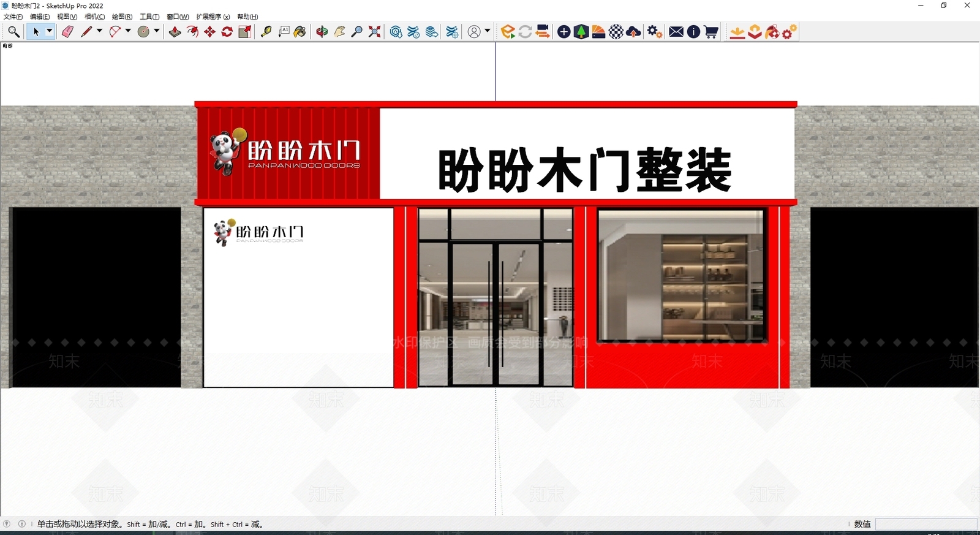The width and height of the screenshot is (980, 535).
Task: Click the envelope feedback icon
Action: point(676,32)
